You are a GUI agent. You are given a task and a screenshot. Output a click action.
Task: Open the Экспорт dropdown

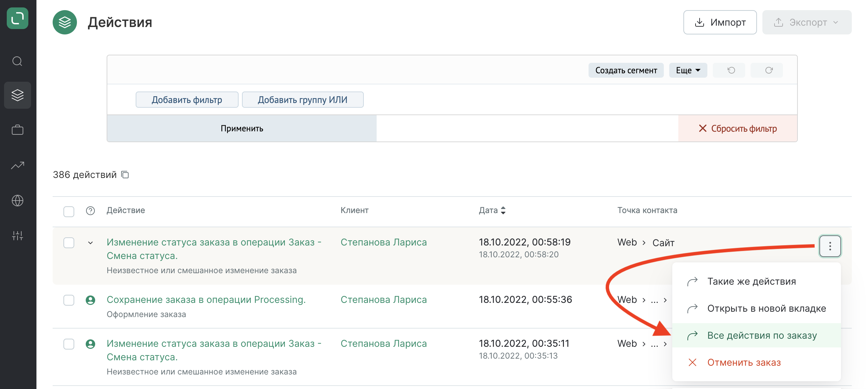(807, 22)
